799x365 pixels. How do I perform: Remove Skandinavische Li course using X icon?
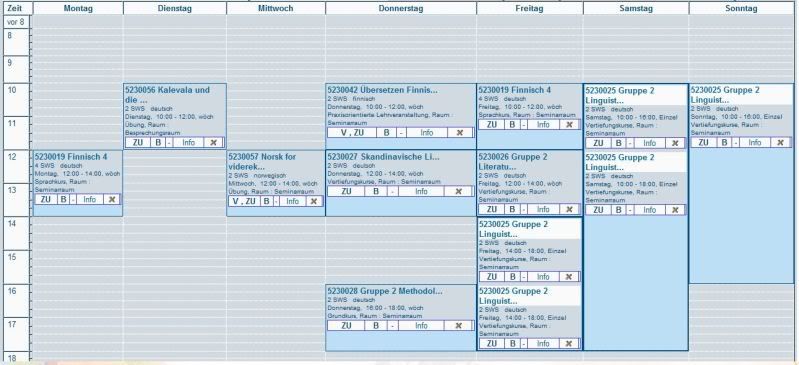458,191
